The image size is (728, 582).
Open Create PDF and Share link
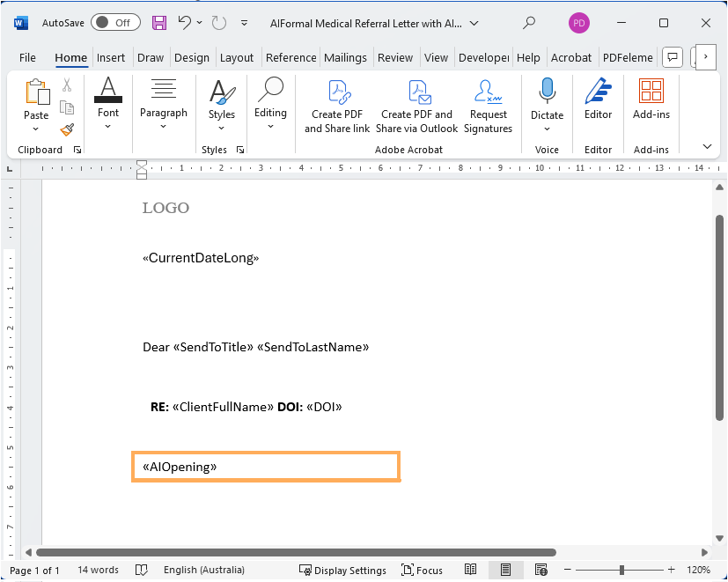pyautogui.click(x=337, y=106)
